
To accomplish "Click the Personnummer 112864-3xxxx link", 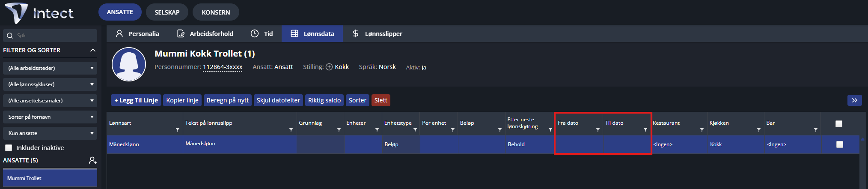I will [223, 67].
